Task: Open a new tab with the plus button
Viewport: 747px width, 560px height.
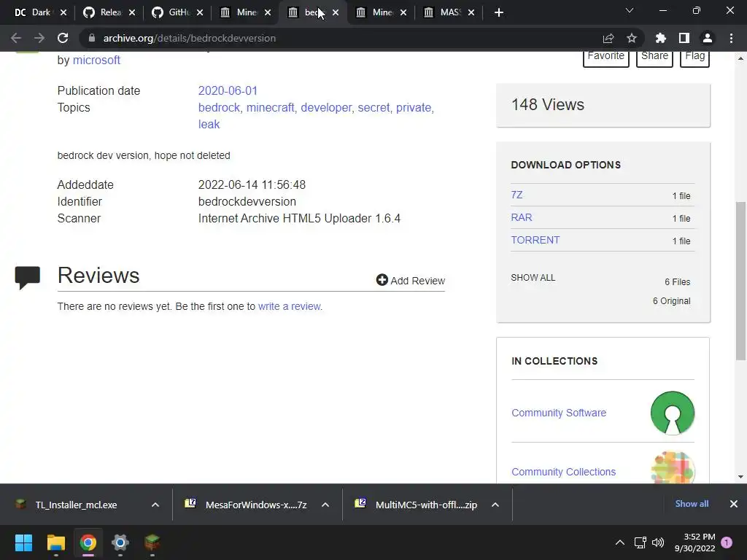Action: [x=498, y=12]
